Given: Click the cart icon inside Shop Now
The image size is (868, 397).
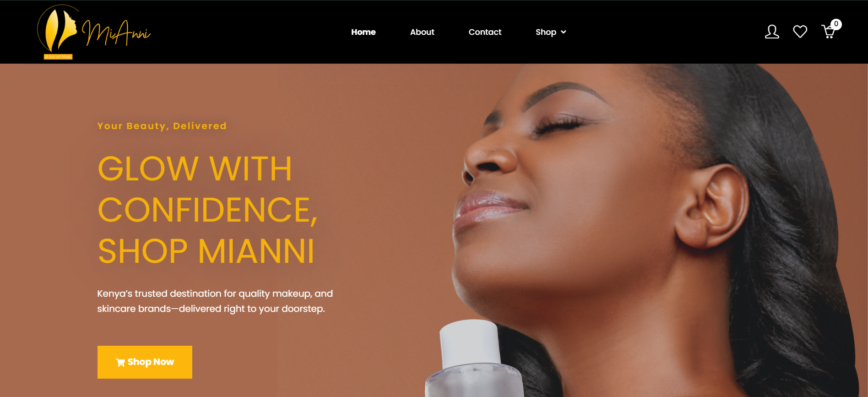Looking at the screenshot, I should click(120, 363).
